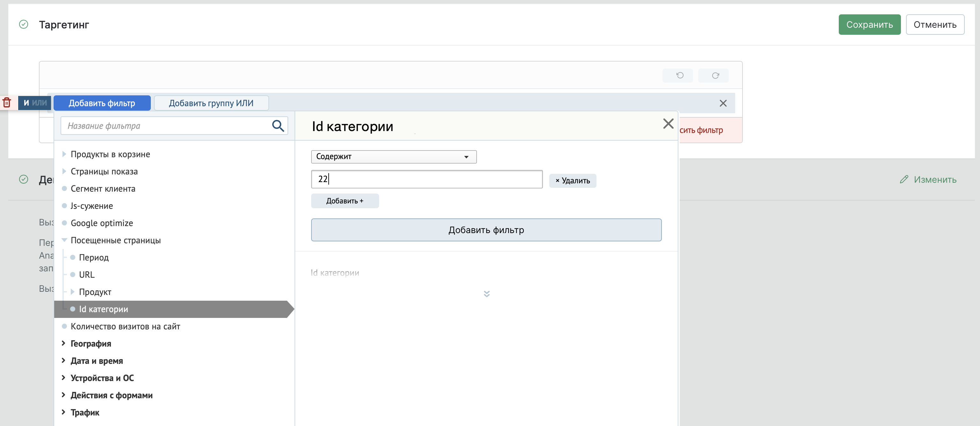Image resolution: width=980 pixels, height=426 pixels.
Task: Select Количество визитов на сайт filter
Action: pos(125,326)
